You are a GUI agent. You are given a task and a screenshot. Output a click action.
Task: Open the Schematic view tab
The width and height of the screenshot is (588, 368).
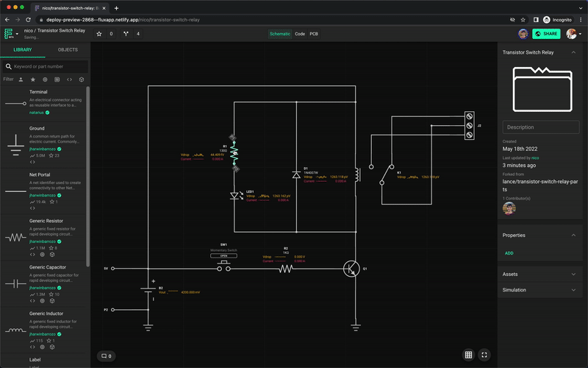(x=280, y=34)
